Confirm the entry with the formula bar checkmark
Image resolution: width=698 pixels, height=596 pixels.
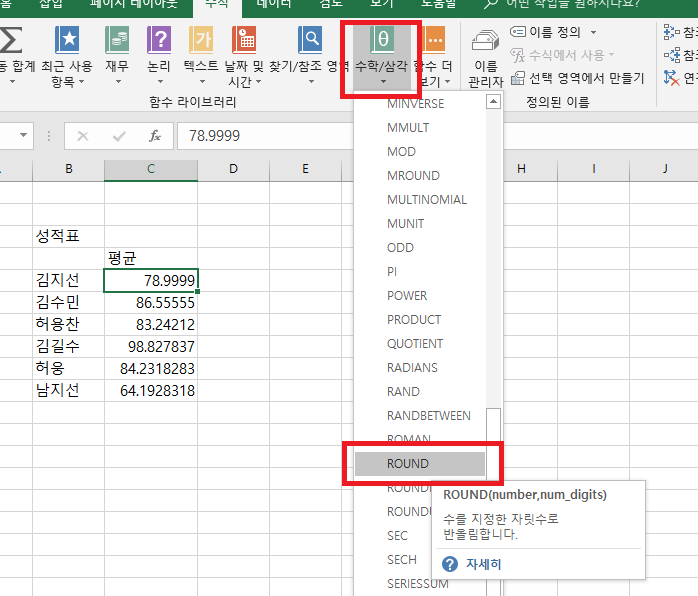point(119,136)
